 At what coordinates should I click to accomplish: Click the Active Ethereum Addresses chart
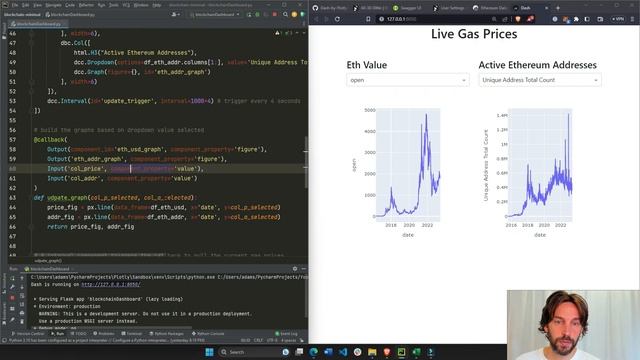click(x=540, y=164)
